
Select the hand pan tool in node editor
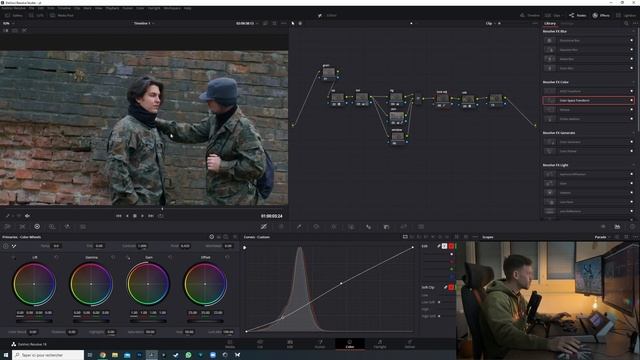300,23
